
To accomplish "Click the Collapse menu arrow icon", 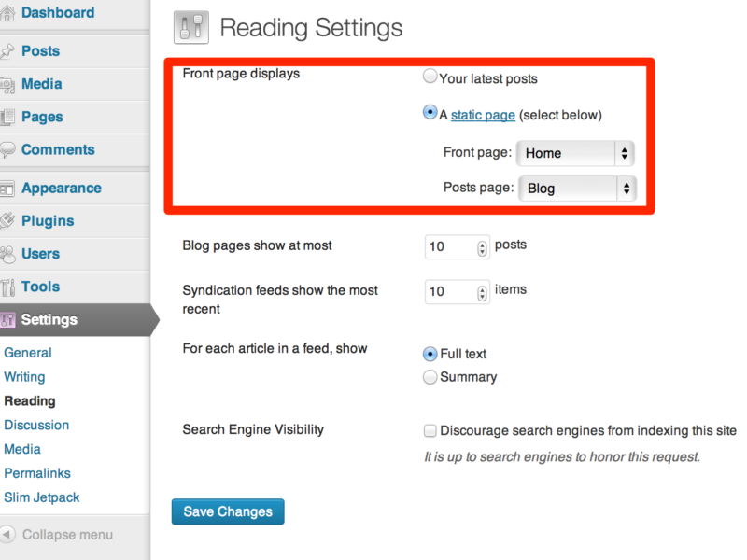I will pos(7,534).
